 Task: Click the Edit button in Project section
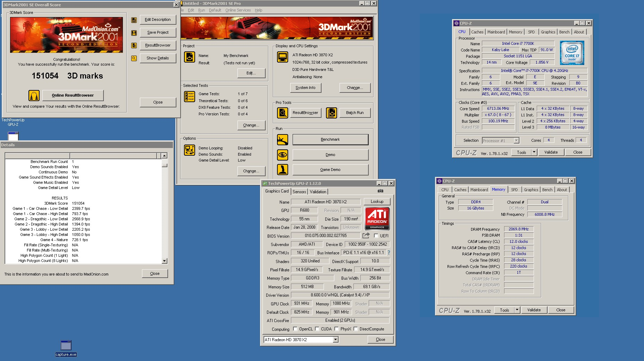click(251, 73)
